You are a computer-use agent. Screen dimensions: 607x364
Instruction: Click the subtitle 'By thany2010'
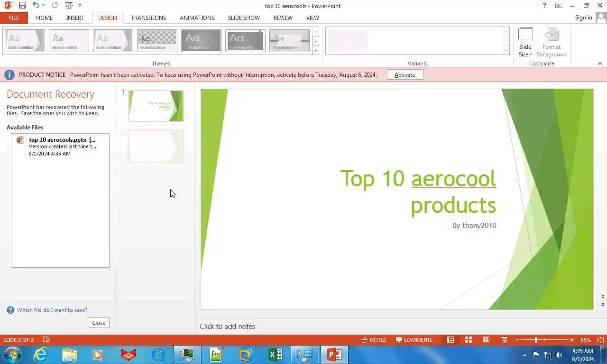click(474, 226)
